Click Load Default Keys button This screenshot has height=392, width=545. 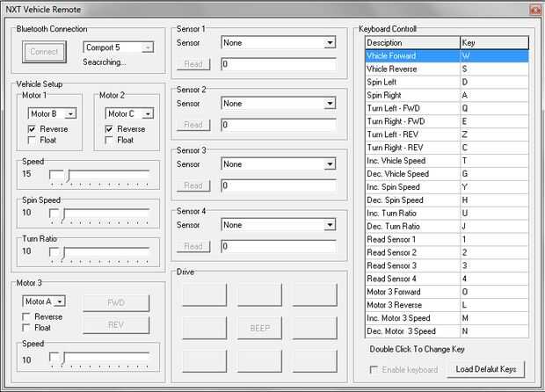486,369
